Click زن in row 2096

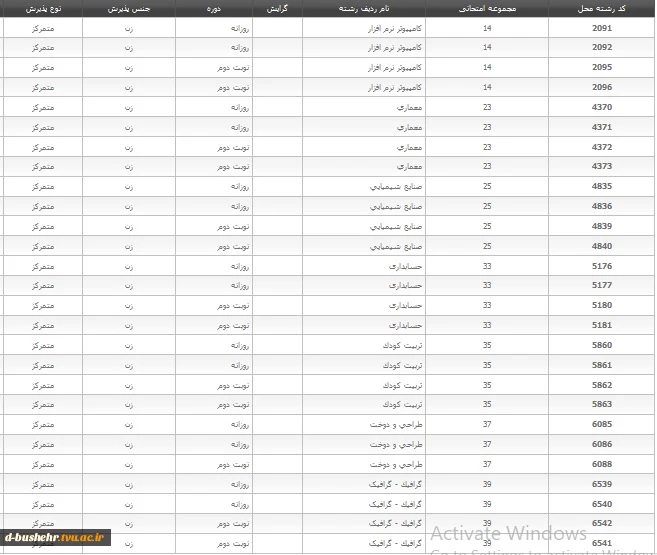(x=129, y=88)
